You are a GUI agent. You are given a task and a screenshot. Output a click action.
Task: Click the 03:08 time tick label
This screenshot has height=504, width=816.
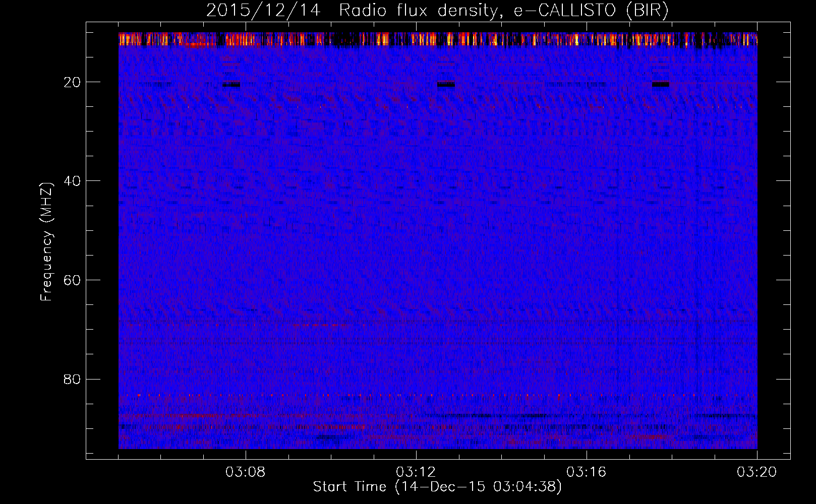point(245,472)
